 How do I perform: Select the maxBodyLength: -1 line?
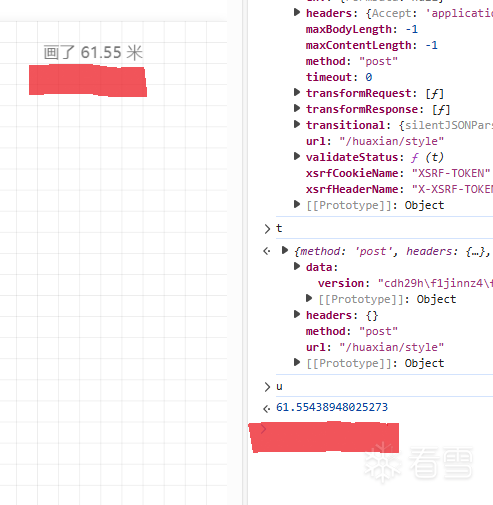coord(362,29)
